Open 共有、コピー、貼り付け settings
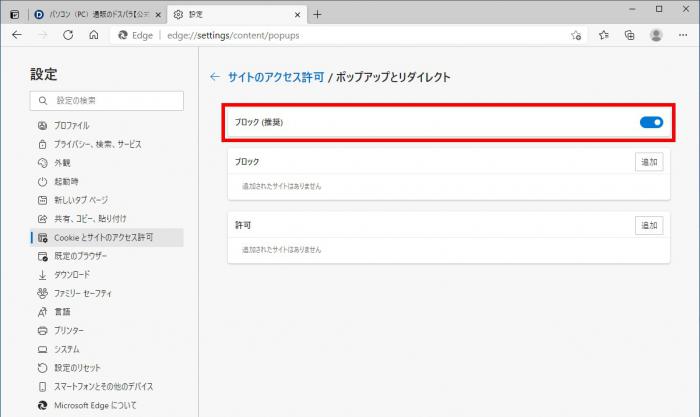Image resolution: width=700 pixels, height=417 pixels. 107,219
